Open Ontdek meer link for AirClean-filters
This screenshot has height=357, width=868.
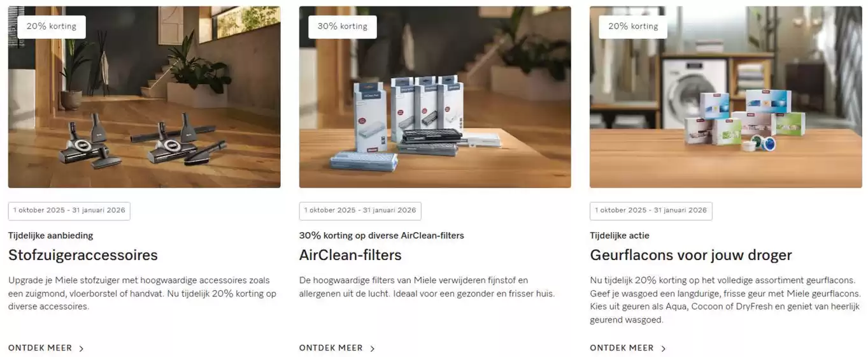coord(337,348)
